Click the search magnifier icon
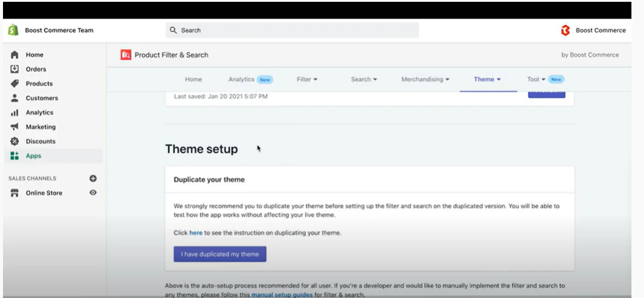Screen dimensions: 644x298 pos(173,31)
